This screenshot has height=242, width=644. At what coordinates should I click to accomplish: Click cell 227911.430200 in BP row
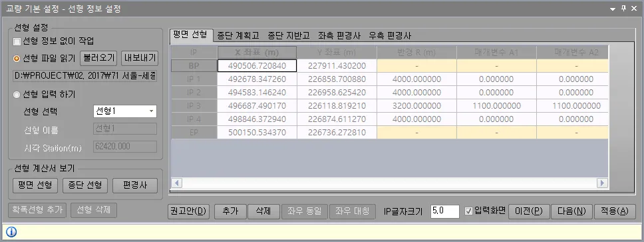click(x=337, y=66)
